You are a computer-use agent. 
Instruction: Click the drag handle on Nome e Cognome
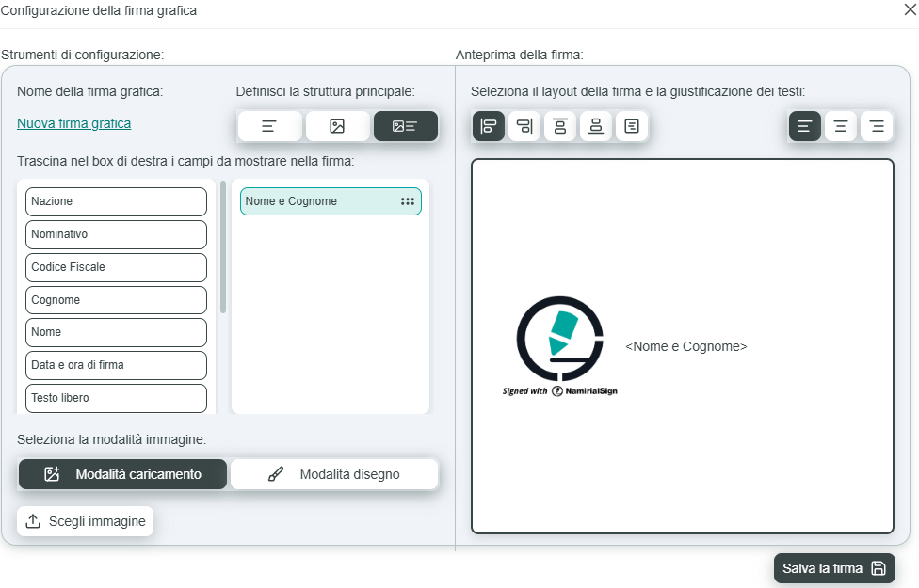coord(408,201)
